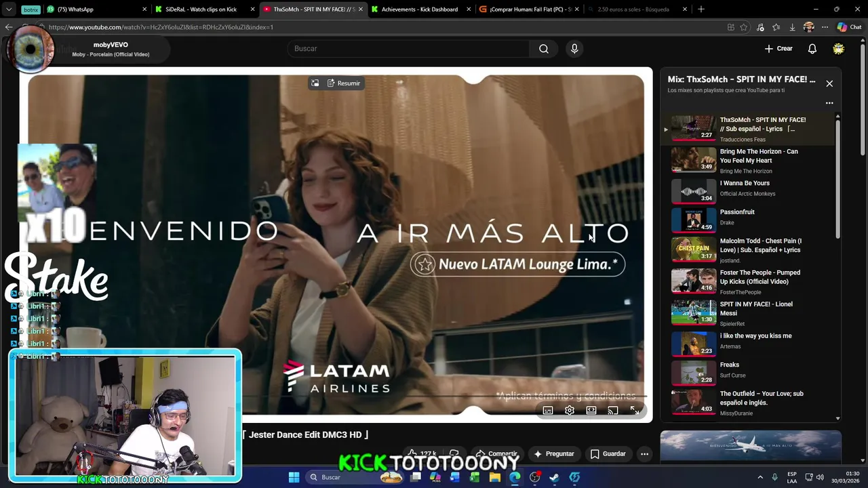This screenshot has width=868, height=488.
Task: Play The Outfield – Your Love playlist item
Action: [747, 402]
